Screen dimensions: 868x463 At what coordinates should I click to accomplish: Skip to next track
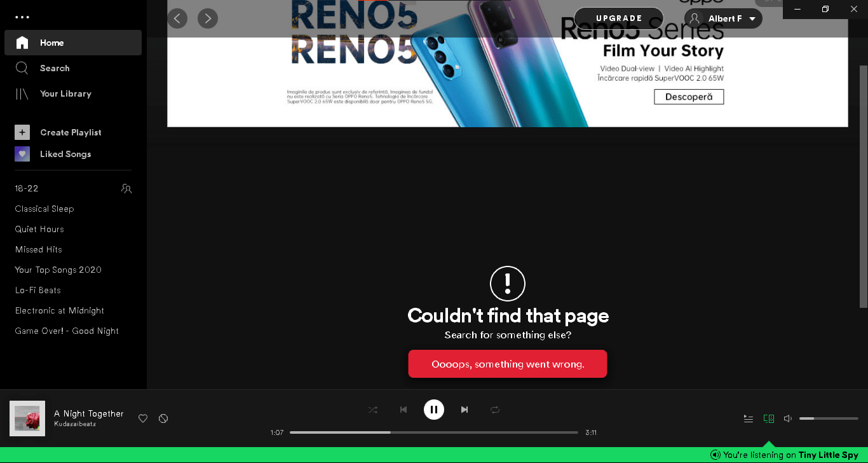pyautogui.click(x=465, y=410)
